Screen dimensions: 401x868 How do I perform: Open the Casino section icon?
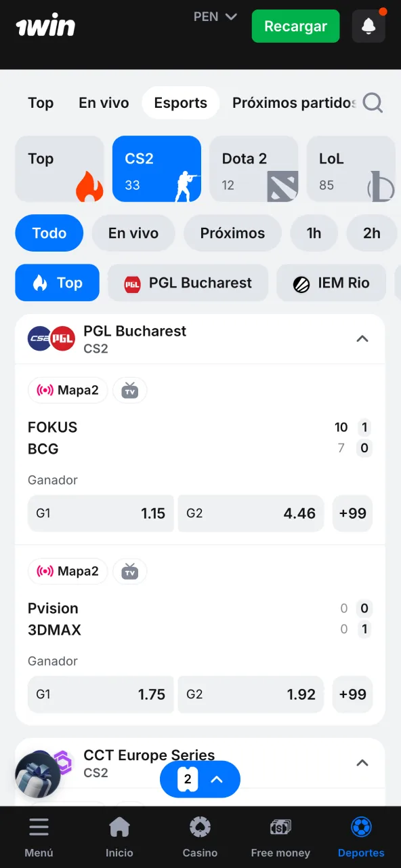click(200, 827)
